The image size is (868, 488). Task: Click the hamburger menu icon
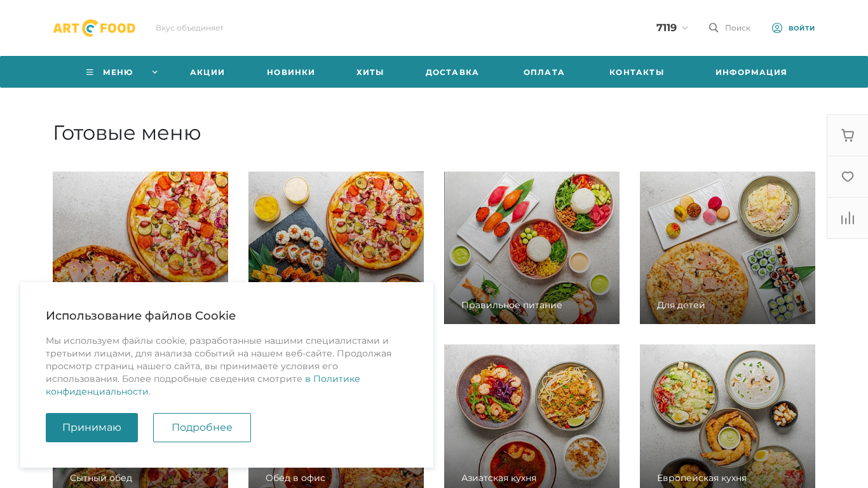point(90,72)
